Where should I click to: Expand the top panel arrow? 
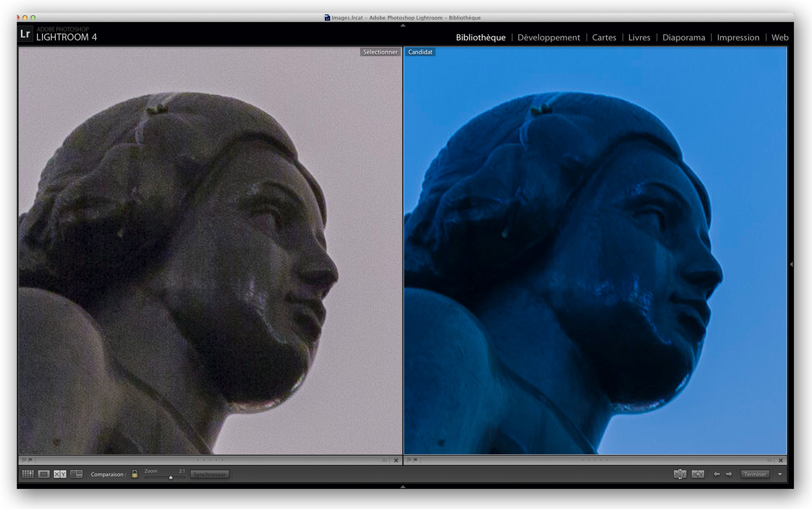point(403,25)
